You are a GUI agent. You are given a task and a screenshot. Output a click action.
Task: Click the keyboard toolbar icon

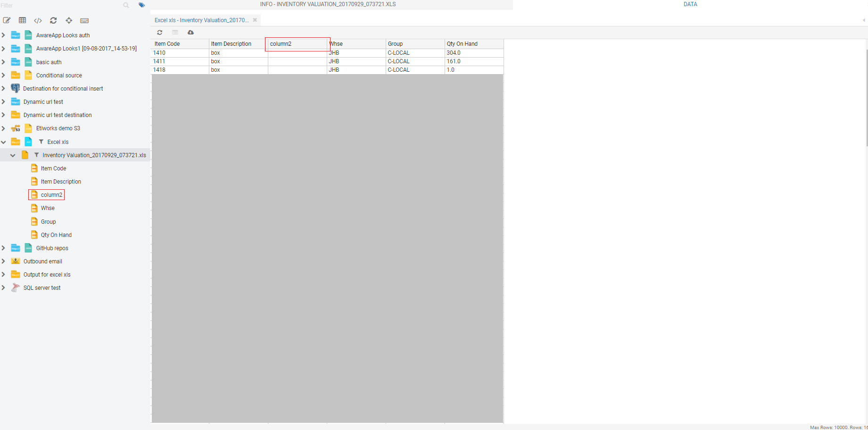(84, 20)
